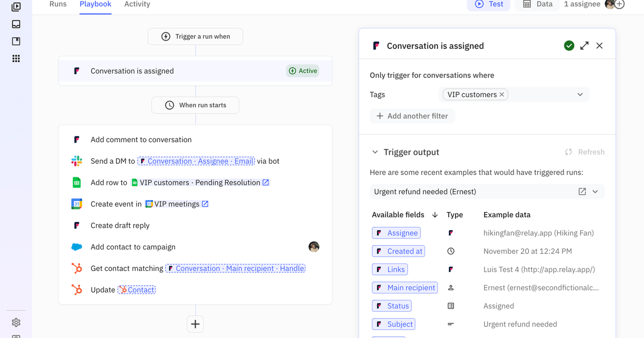This screenshot has width=644, height=338.
Task: Click the Google Calendar icon on Create event step
Action: pyautogui.click(x=77, y=204)
